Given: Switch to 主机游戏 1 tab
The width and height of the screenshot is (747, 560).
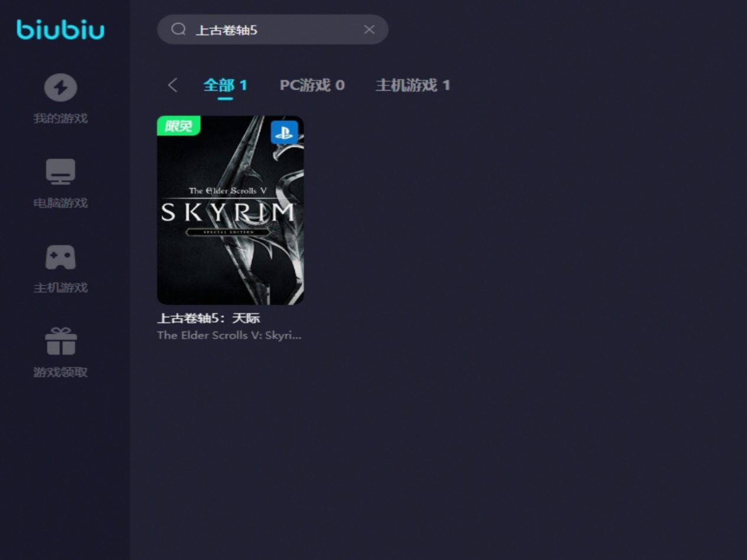Looking at the screenshot, I should (413, 85).
